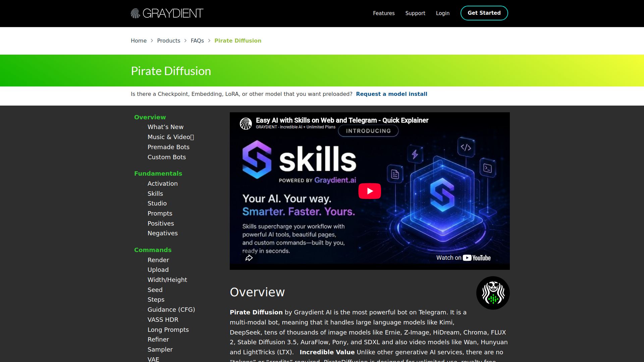This screenshot has height=362, width=644.
Task: Open VASS HDR in sidebar
Action: point(163,320)
